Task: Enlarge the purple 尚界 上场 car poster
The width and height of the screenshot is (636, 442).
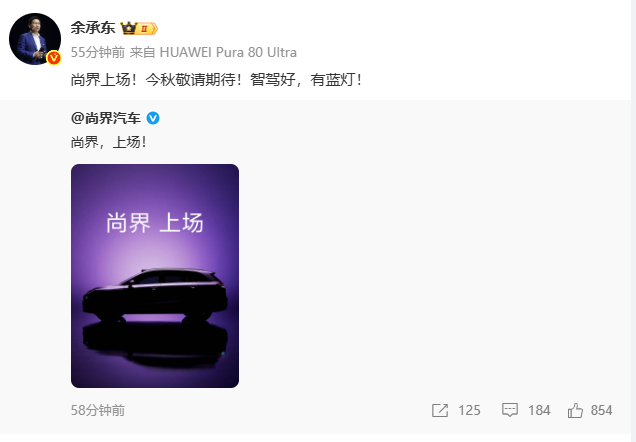Action: tap(155, 276)
